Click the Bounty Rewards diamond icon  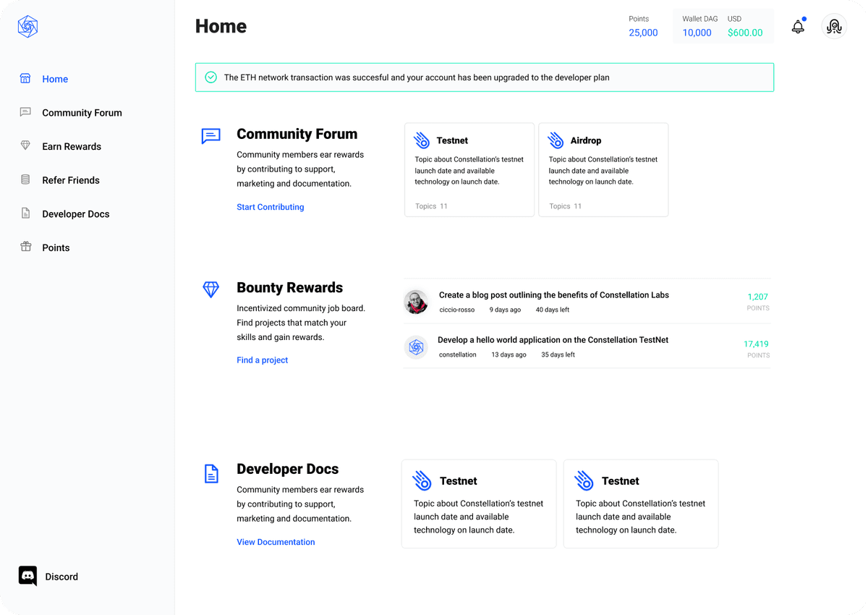coord(210,289)
